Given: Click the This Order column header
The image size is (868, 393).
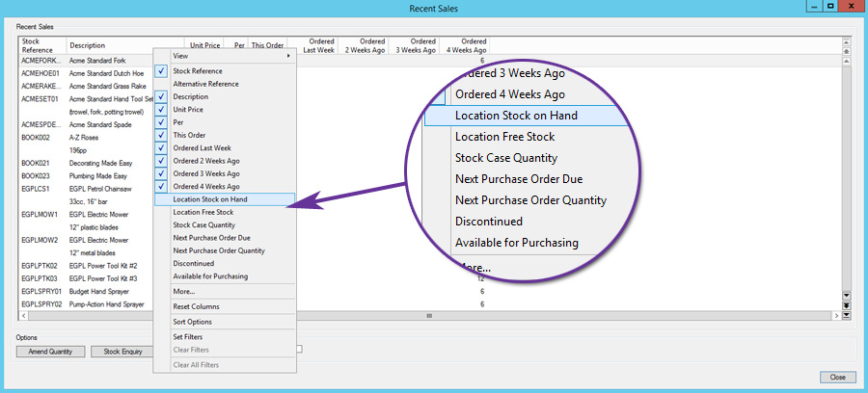Looking at the screenshot, I should 267,46.
